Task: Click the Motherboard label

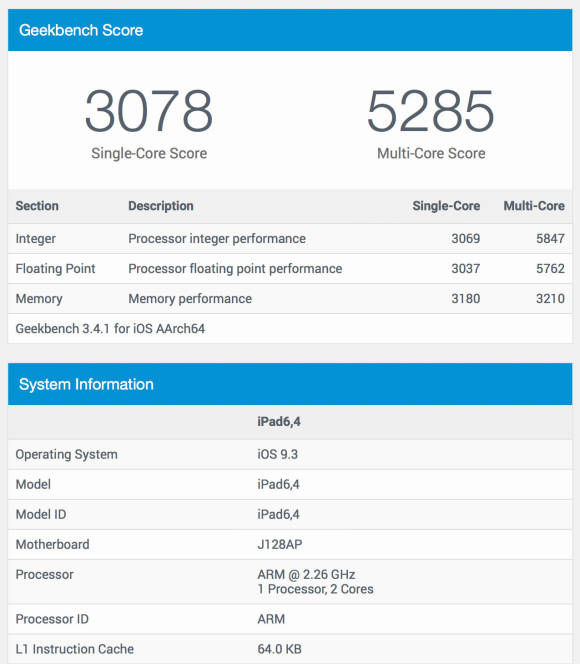Action: pos(52,545)
